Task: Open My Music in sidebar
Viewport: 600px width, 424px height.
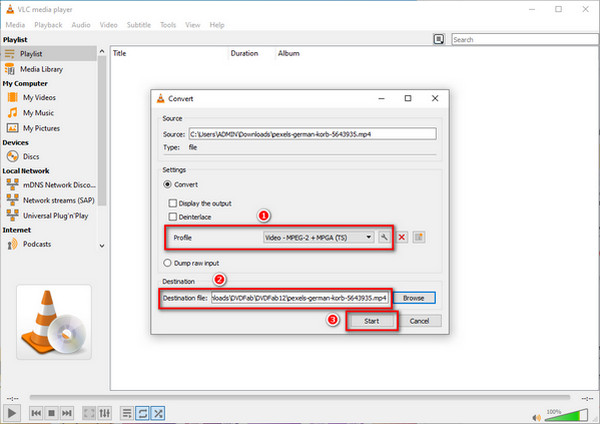Action: coord(38,113)
